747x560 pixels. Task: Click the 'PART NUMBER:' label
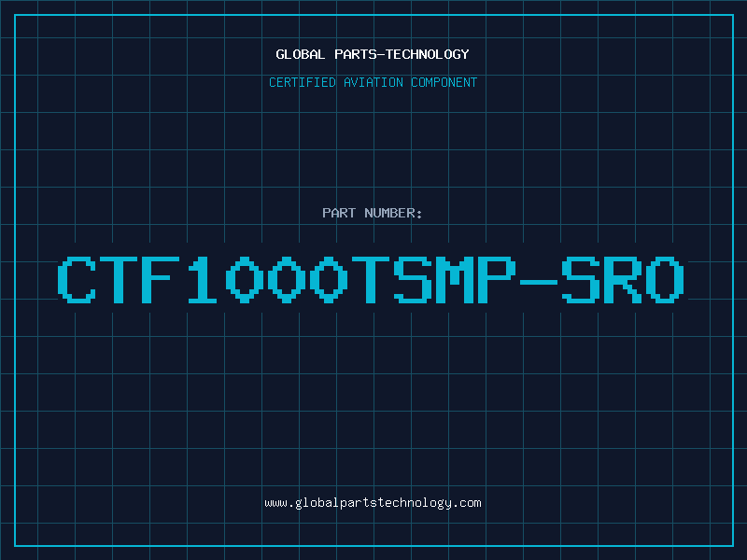pyautogui.click(x=373, y=213)
